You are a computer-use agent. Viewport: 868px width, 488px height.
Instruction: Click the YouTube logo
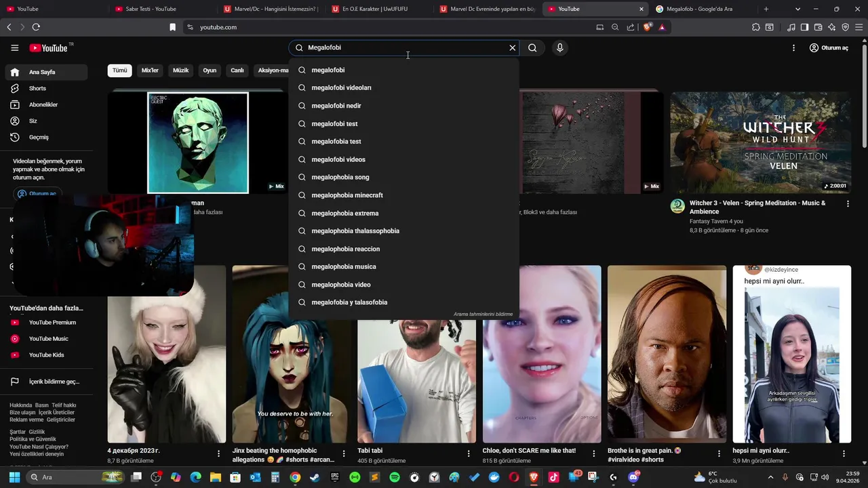(x=49, y=48)
